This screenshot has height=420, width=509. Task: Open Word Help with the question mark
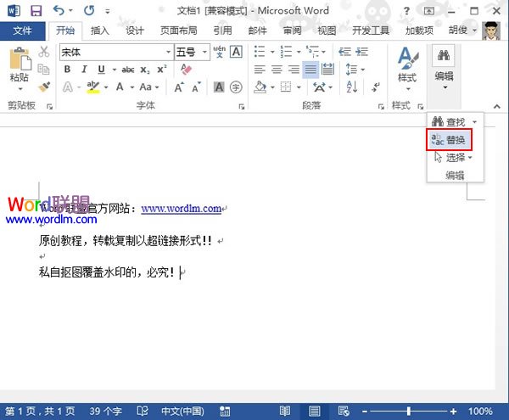coord(406,11)
